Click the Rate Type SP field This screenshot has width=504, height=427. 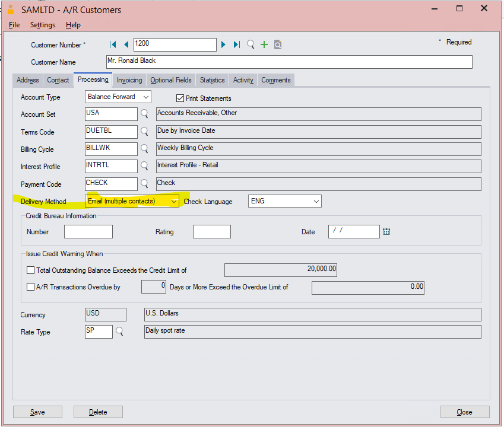click(x=99, y=332)
